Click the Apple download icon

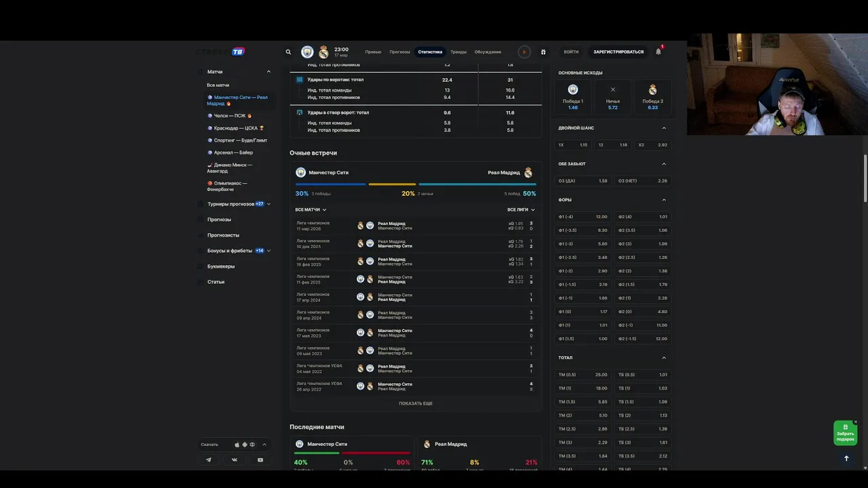pos(237,445)
